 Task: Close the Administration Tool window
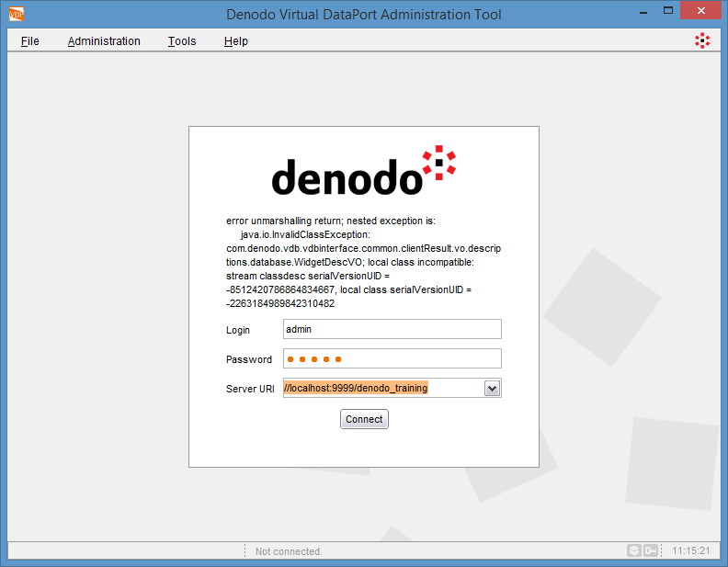pyautogui.click(x=701, y=11)
